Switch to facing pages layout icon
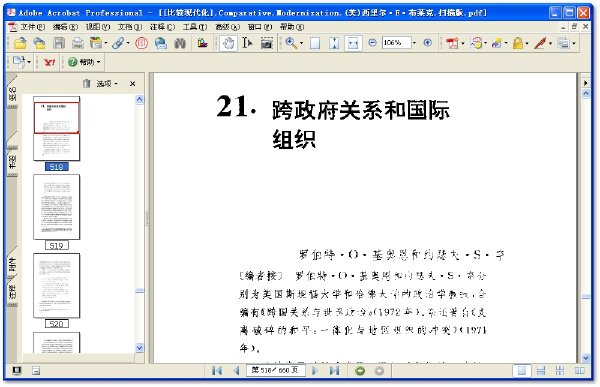Screen dimensions: 600x387 [579, 371]
